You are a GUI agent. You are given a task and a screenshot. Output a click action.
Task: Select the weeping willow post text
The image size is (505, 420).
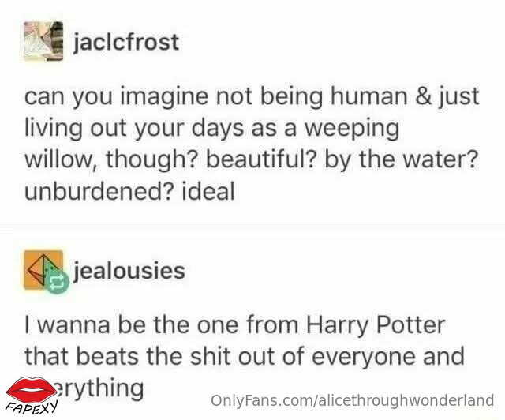coord(252,144)
